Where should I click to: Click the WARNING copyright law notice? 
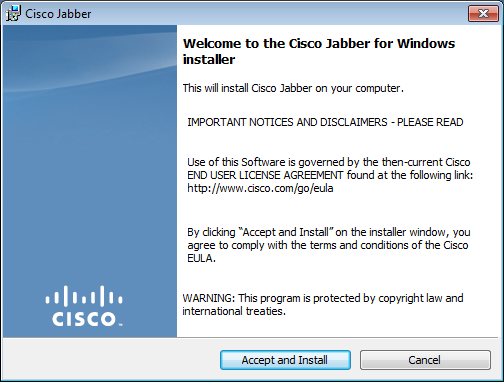(323, 304)
